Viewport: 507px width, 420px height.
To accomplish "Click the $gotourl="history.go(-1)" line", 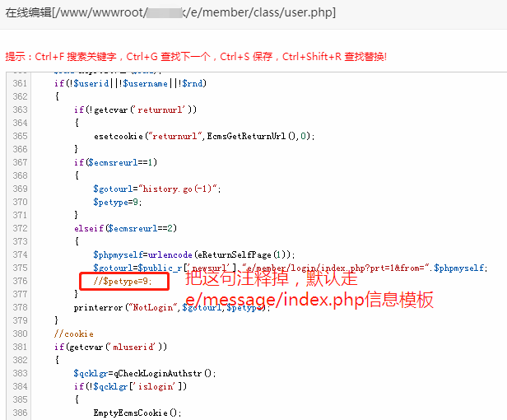I will 157,189.
